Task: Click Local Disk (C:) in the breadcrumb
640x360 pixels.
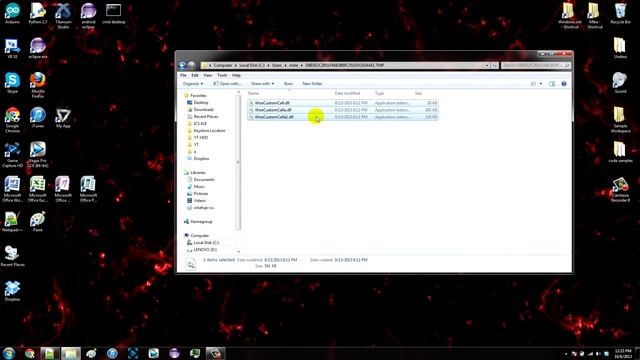Action: 252,65
